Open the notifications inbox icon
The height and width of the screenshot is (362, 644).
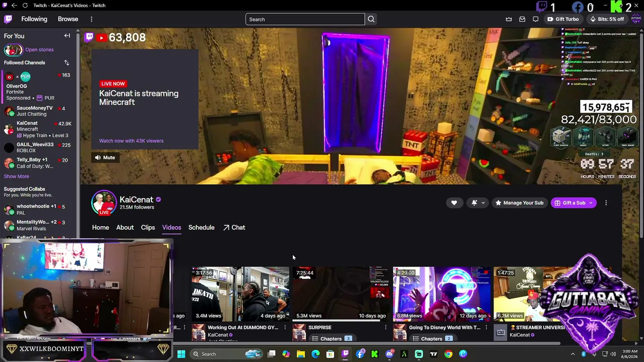click(522, 19)
